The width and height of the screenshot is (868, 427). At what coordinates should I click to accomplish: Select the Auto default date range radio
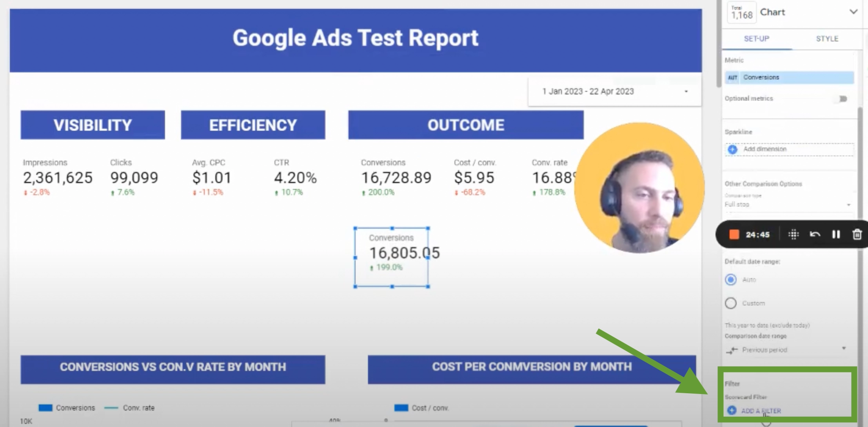(x=731, y=279)
